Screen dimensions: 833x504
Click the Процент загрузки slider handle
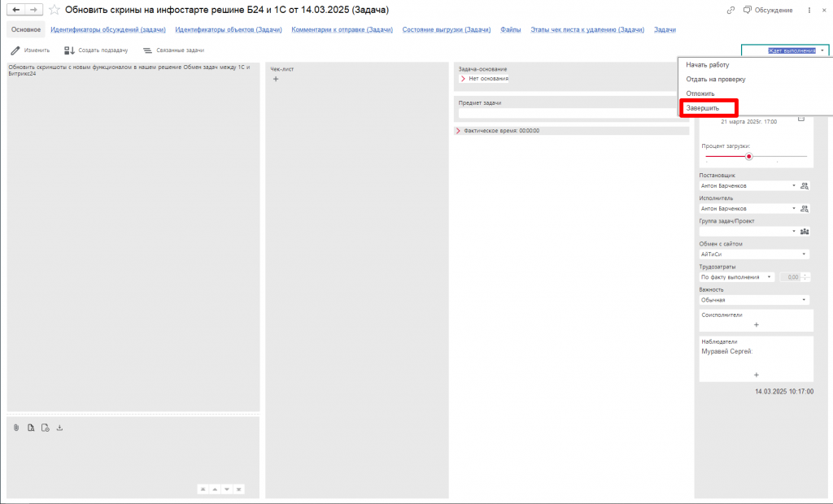tap(748, 157)
